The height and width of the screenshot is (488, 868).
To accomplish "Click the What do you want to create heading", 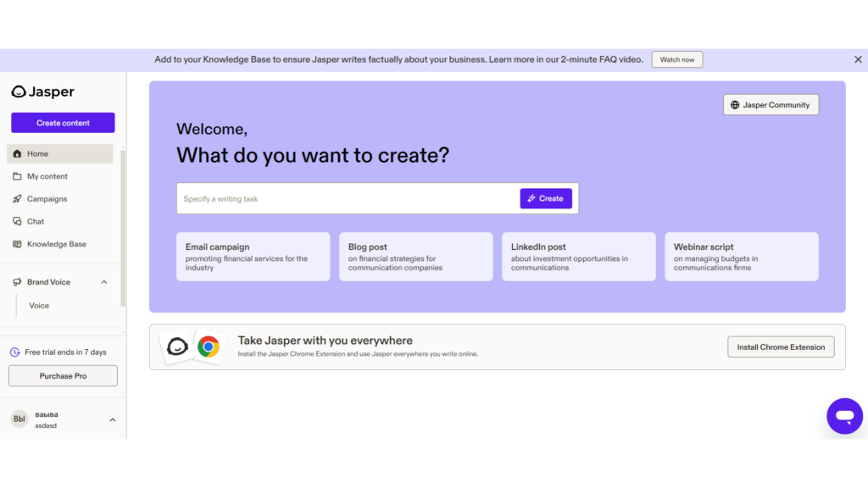I will (x=313, y=156).
